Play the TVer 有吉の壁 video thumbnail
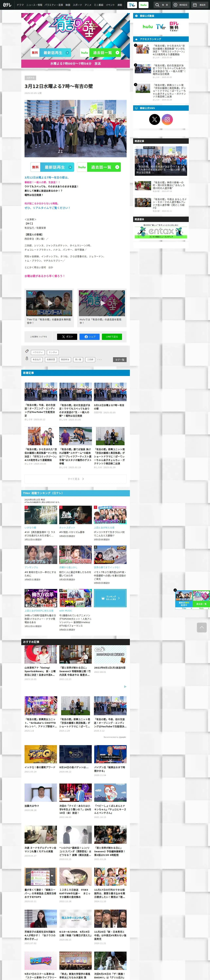The height and width of the screenshot is (980, 210). point(49,303)
